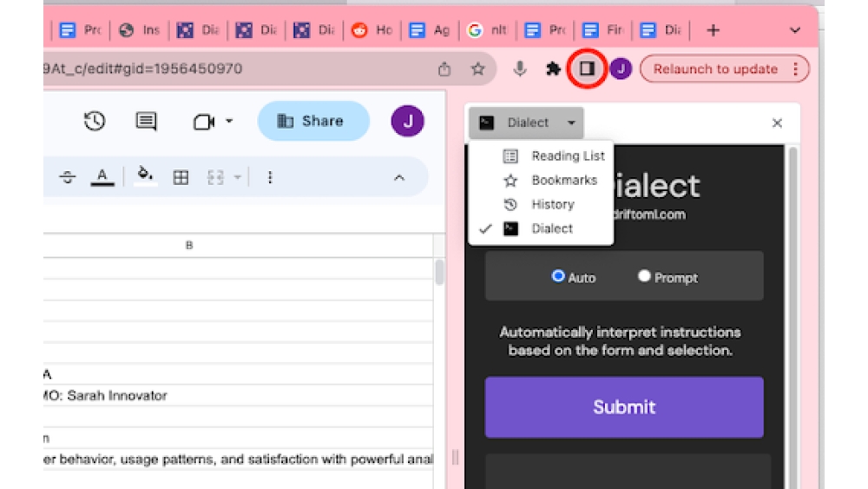This screenshot has height=489, width=868.
Task: Click cell containing 'Sarah Innovator'
Action: [238, 395]
